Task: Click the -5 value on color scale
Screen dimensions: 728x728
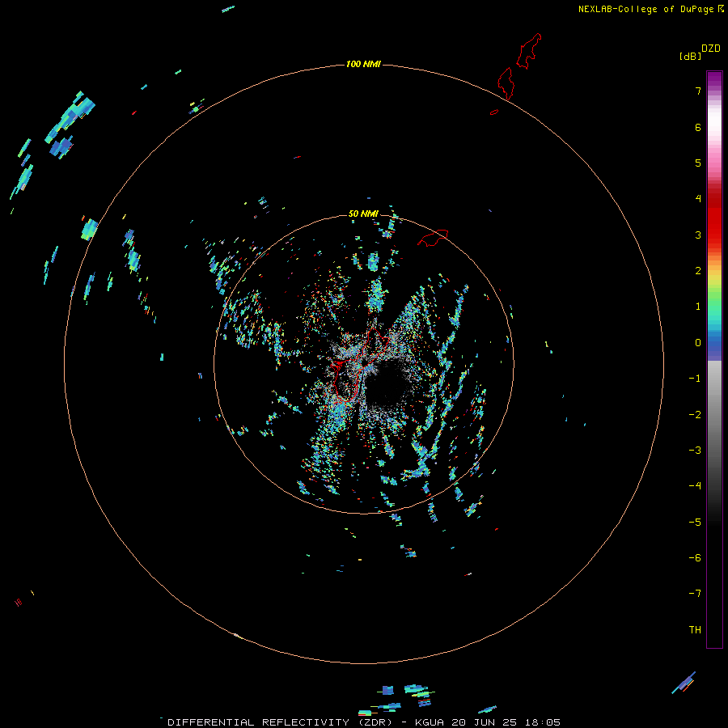Action: click(695, 523)
